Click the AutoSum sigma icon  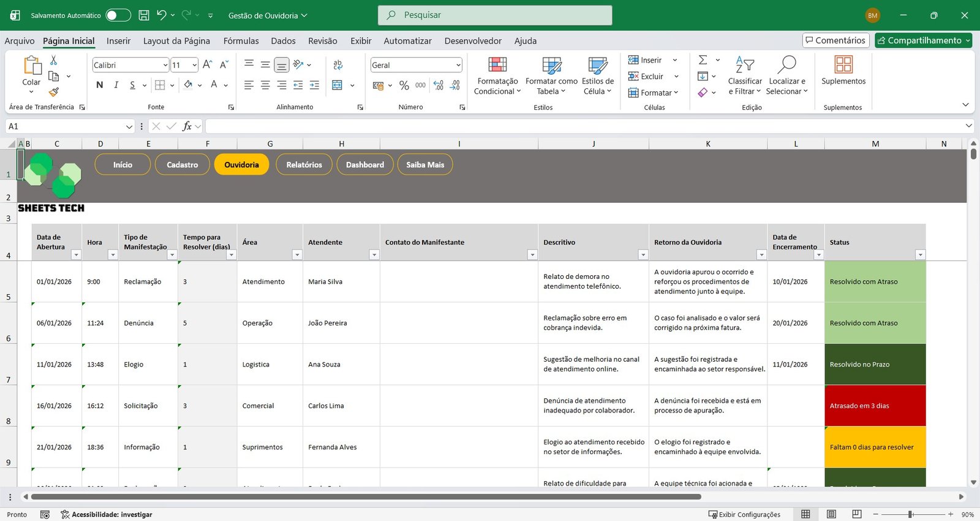[x=703, y=60]
